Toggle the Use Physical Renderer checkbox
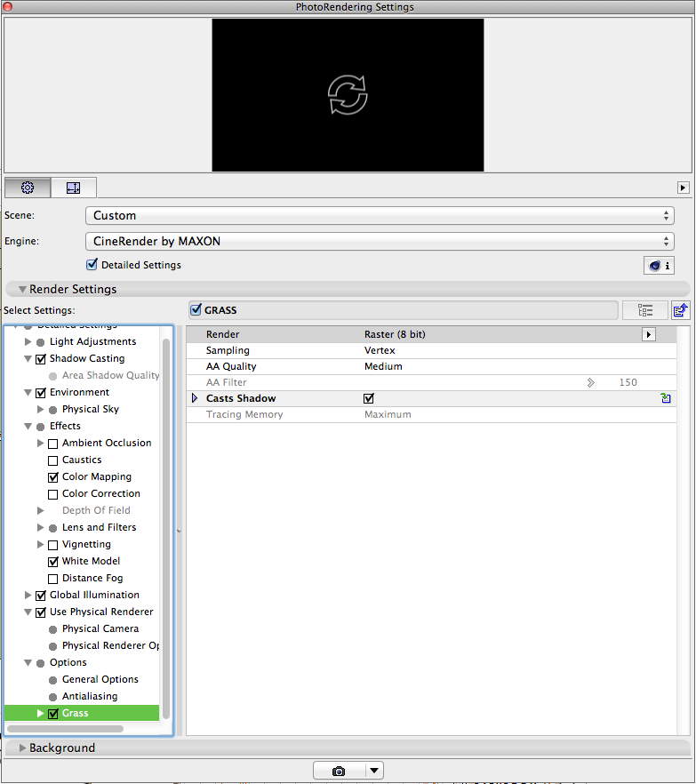696x784 pixels. pos(41,612)
